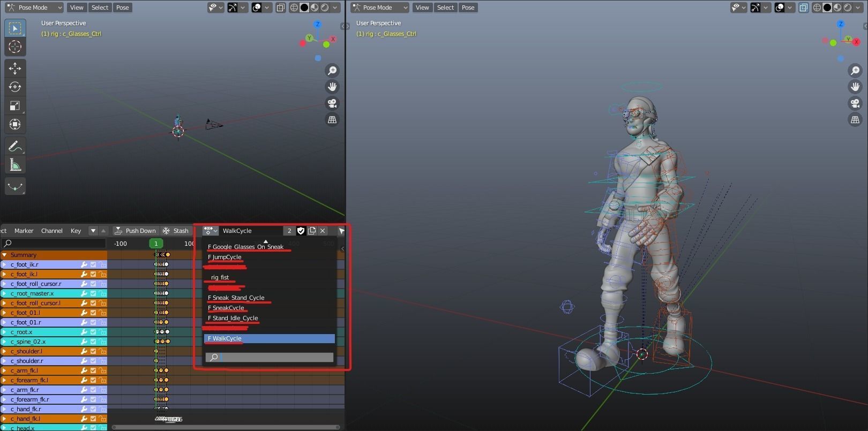Screen dimensions: 868x431
Task: Click action list search field
Action: click(270, 357)
